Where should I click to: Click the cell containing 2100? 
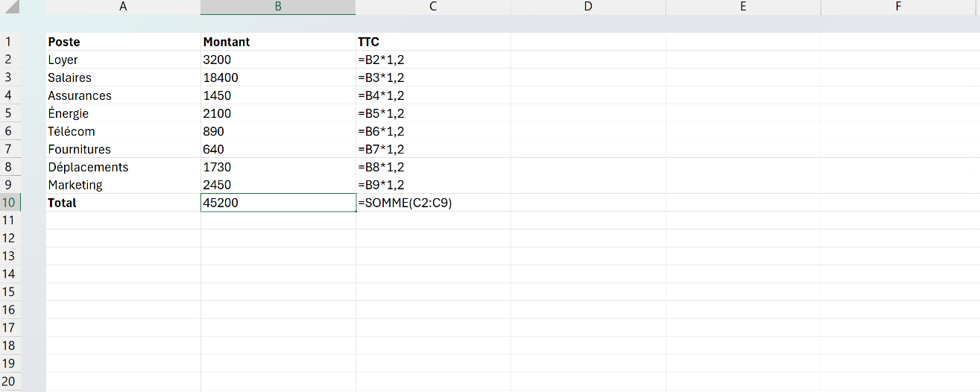point(278,113)
